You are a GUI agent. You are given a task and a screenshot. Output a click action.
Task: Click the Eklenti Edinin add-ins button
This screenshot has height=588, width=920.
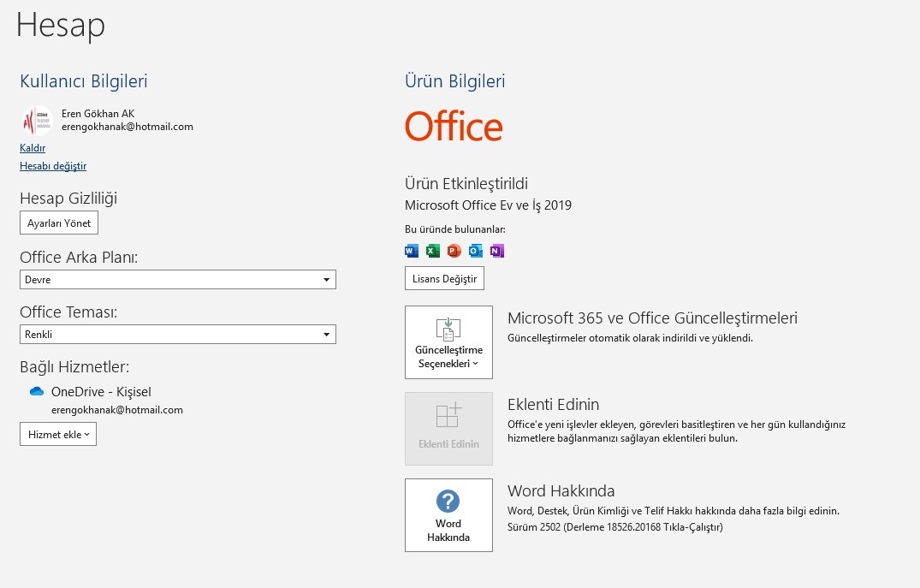pos(448,429)
